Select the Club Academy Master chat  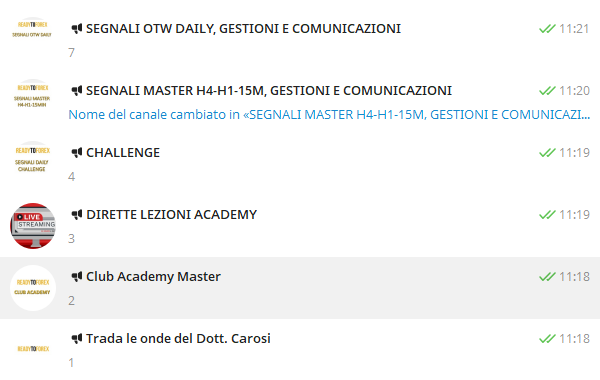(300, 288)
